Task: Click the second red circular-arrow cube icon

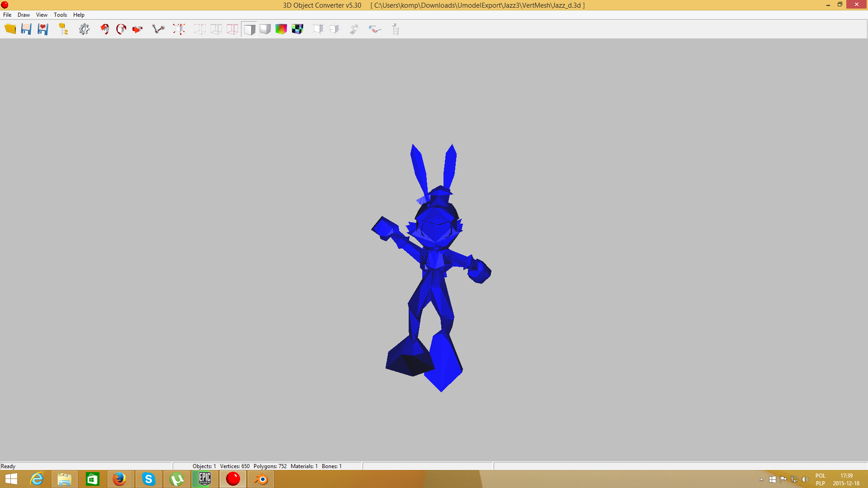Action: 121,29
